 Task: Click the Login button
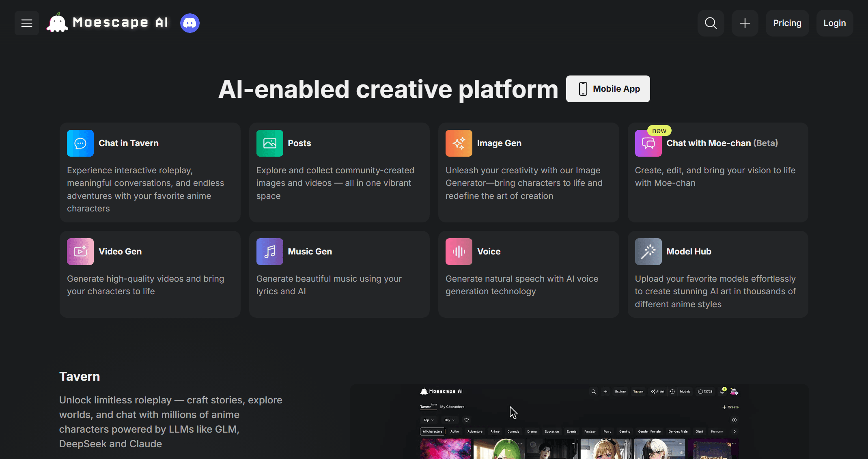click(x=834, y=23)
